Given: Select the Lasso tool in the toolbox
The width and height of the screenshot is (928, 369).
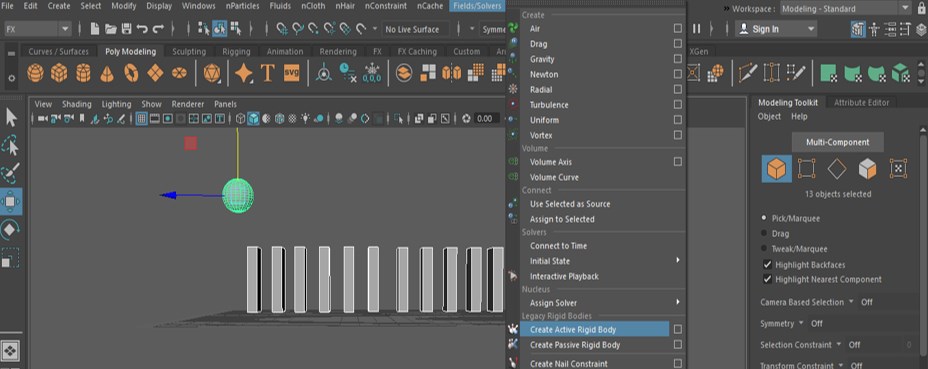Looking at the screenshot, I should [x=11, y=146].
